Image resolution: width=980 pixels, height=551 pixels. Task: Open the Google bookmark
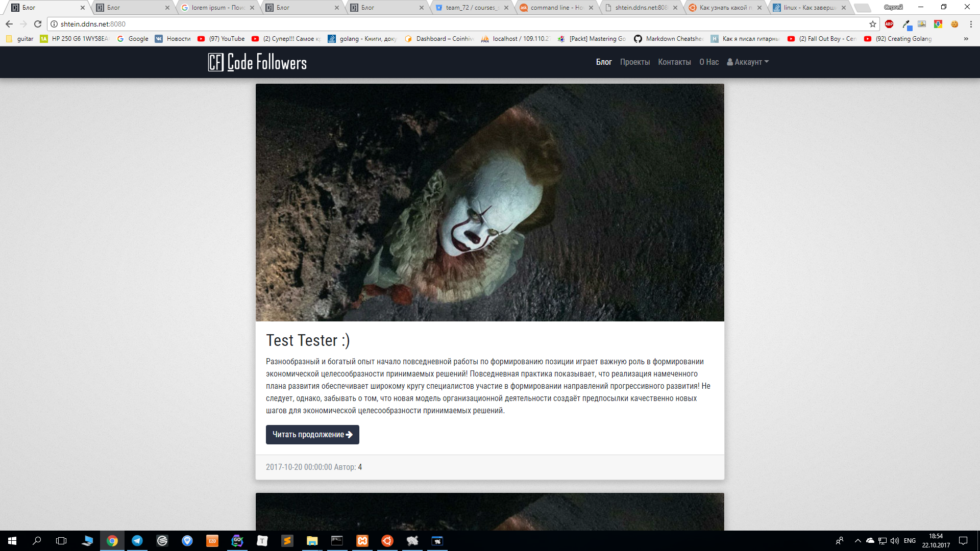click(x=133, y=39)
